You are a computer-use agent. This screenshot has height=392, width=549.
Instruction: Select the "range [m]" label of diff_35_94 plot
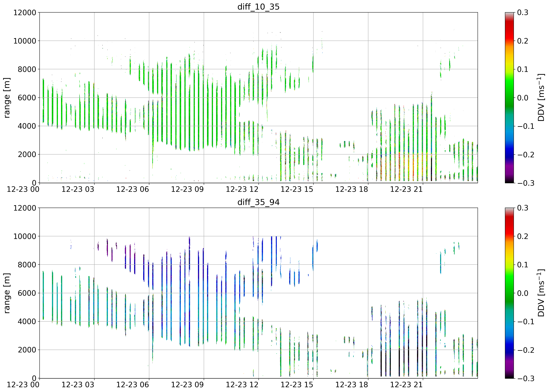[x=7, y=293]
